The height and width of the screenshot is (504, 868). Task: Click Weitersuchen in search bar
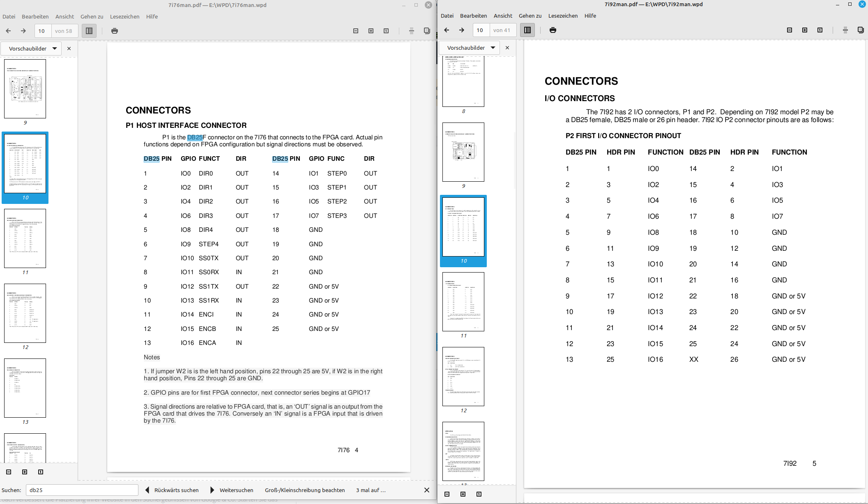(x=232, y=490)
